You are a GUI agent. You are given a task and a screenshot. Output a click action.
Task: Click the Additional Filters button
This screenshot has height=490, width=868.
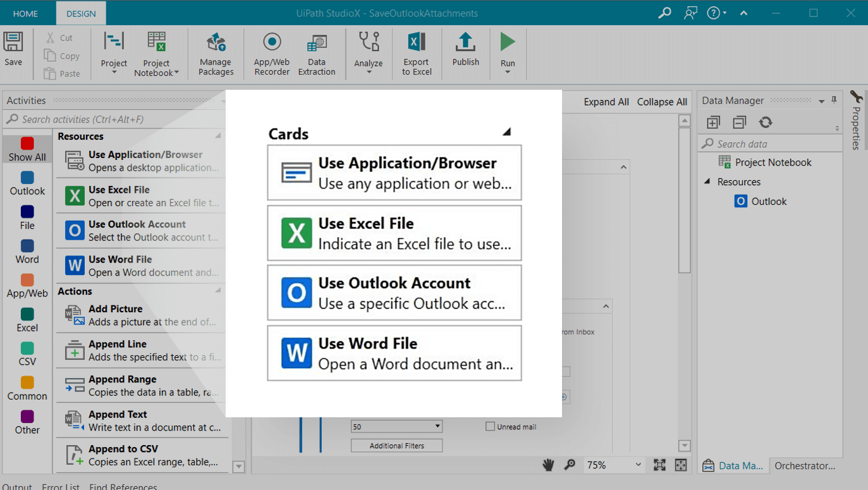(x=396, y=446)
